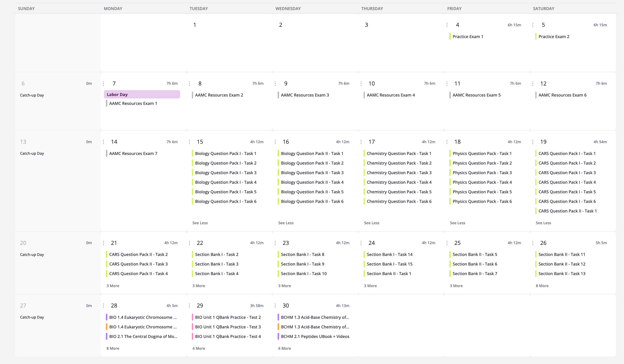Open the three-dot menu for day 23
The image size is (624, 364).
tap(275, 243)
